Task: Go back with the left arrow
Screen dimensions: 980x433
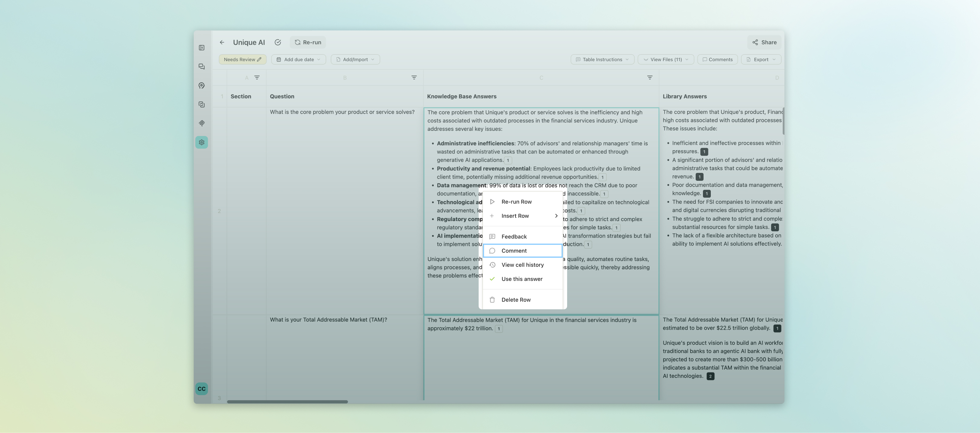Action: pos(222,42)
